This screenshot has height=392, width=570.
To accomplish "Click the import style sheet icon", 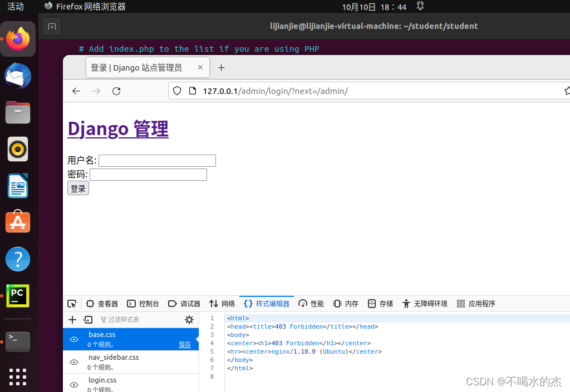I will coord(88,320).
